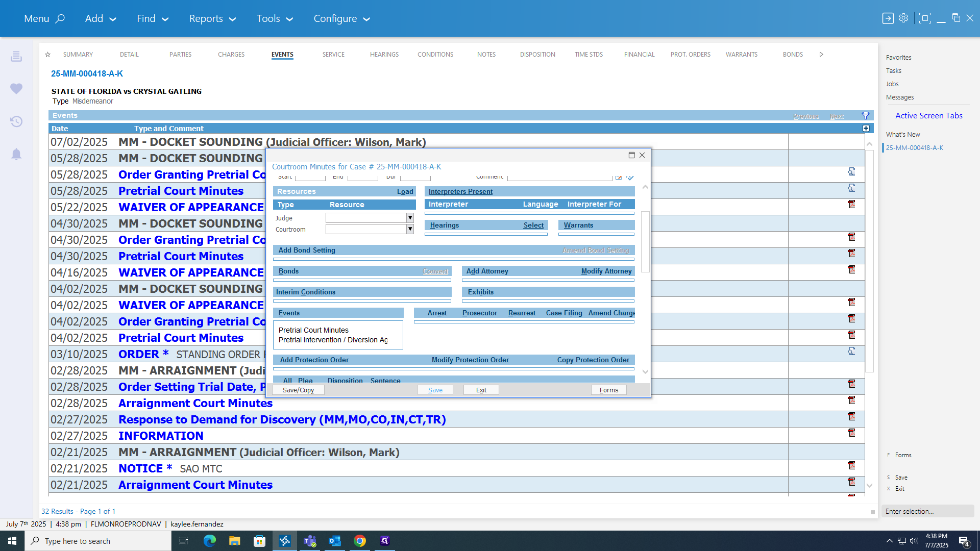Switch to the HEARINGS tab
The image size is (980, 551).
tap(384, 55)
